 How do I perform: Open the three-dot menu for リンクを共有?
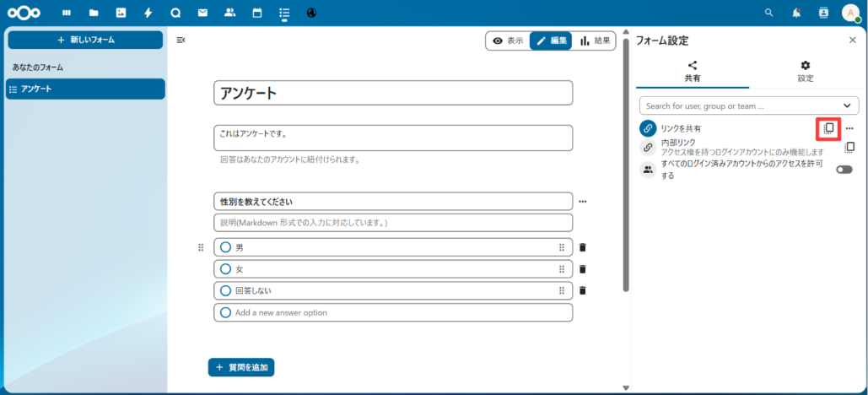(849, 128)
